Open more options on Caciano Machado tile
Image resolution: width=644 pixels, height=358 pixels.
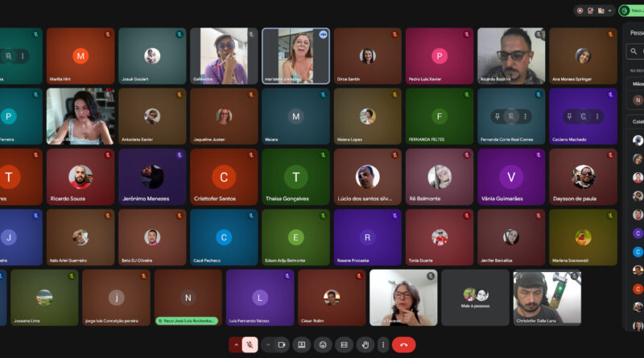(x=597, y=117)
